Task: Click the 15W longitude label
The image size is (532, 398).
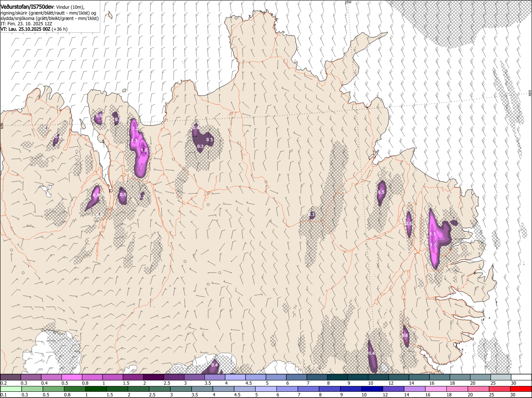Action: click(348, 2)
